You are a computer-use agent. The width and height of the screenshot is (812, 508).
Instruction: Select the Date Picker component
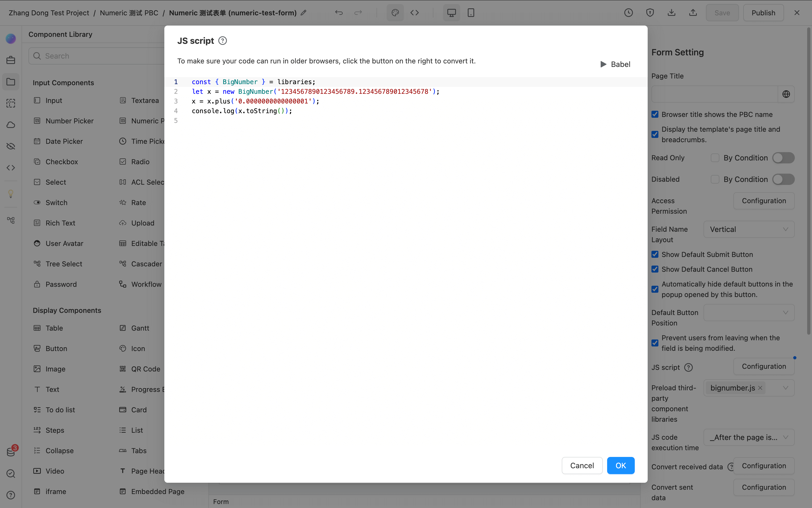click(58, 141)
